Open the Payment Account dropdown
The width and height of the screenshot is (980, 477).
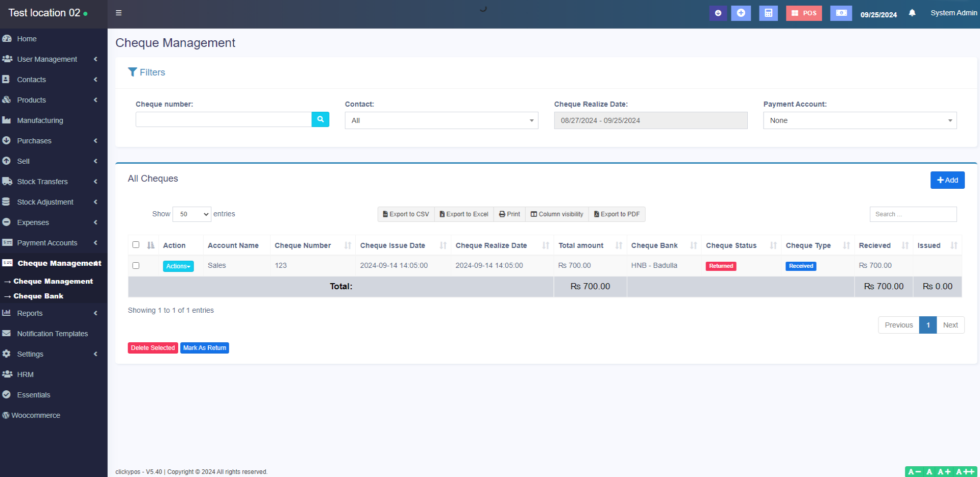click(x=860, y=120)
